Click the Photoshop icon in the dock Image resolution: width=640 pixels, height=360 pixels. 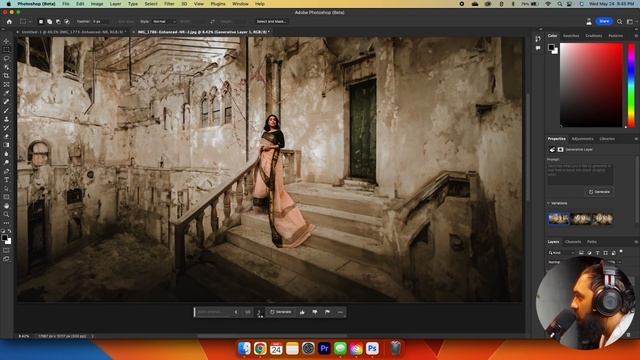[372, 348]
